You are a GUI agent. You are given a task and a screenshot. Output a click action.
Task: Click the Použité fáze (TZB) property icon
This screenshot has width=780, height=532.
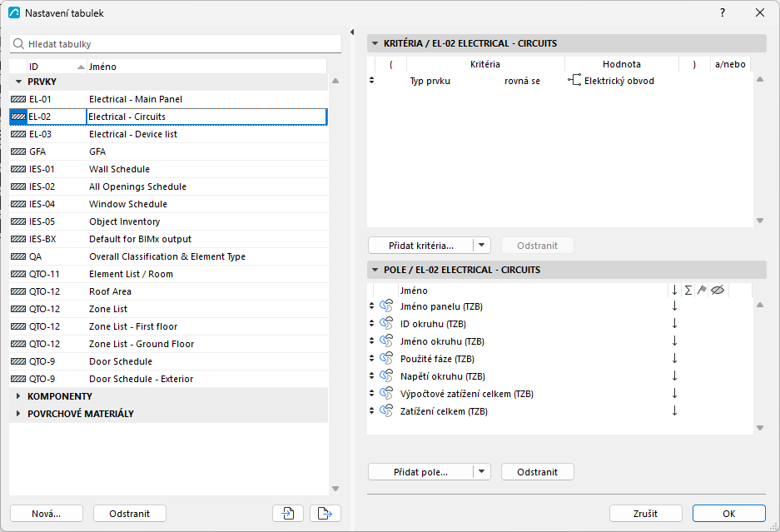tap(386, 358)
